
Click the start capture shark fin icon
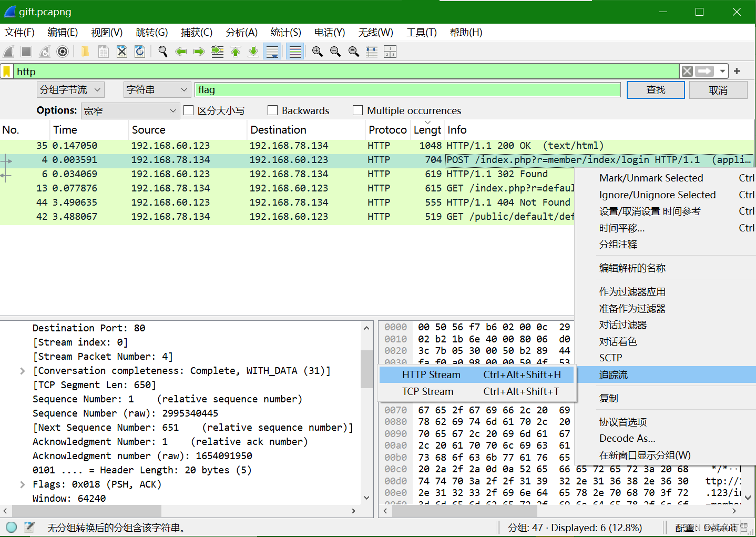point(8,52)
